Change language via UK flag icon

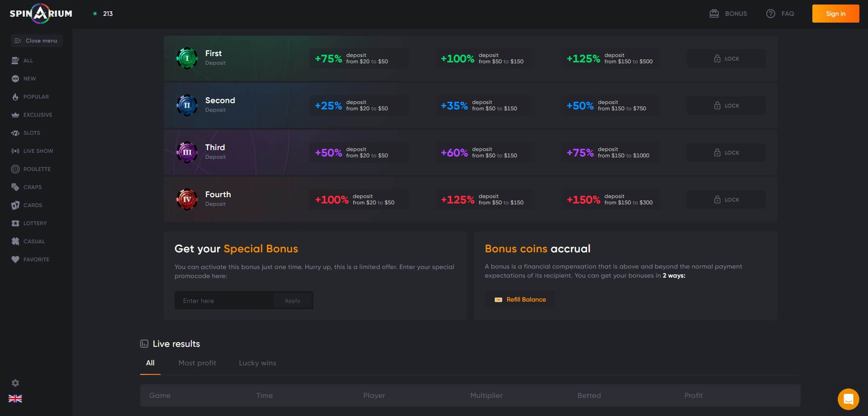pos(15,399)
